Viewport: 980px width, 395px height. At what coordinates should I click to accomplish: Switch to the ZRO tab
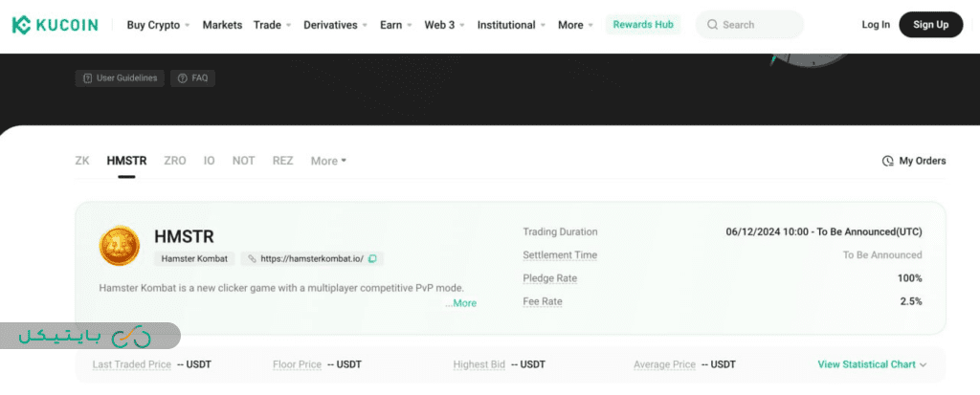coord(175,161)
